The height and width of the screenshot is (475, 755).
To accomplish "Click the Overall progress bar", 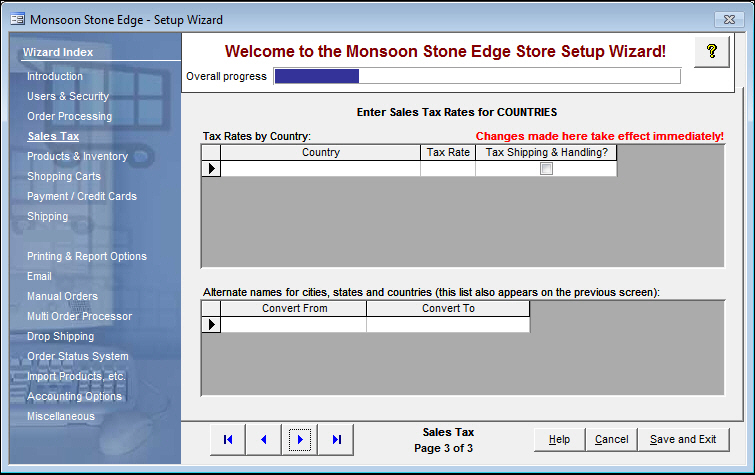I will coord(477,76).
